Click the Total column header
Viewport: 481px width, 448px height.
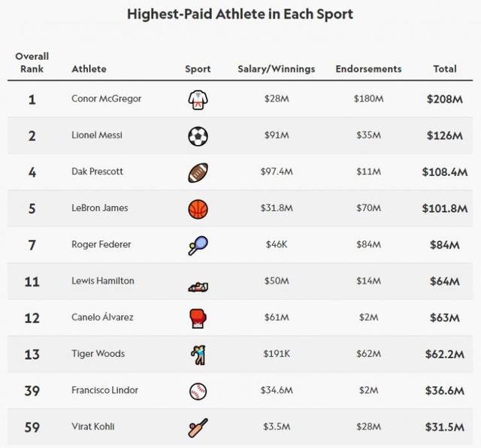(444, 69)
